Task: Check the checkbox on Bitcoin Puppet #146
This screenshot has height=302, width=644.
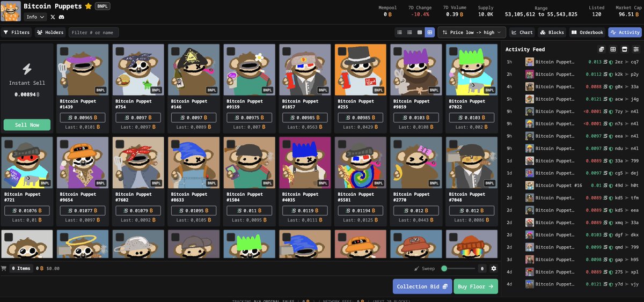Action: pos(174,51)
